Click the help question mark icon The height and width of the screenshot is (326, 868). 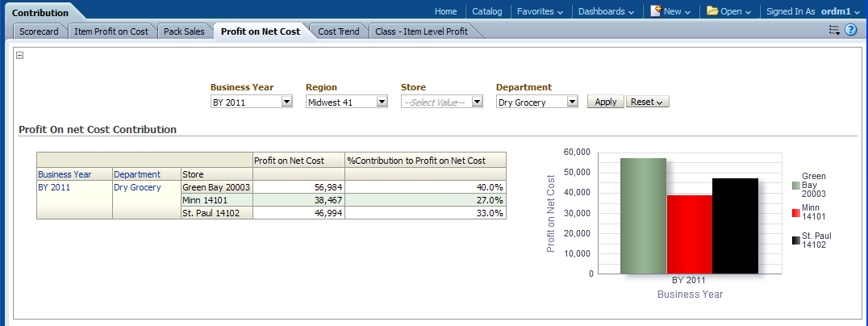pos(850,30)
